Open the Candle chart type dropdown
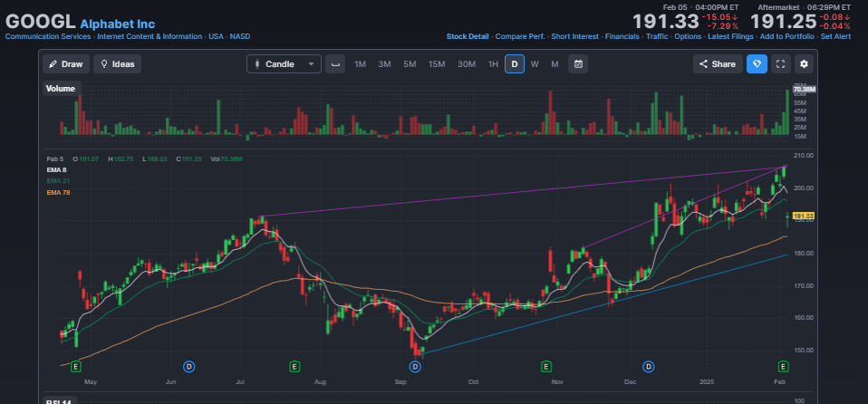 [284, 64]
